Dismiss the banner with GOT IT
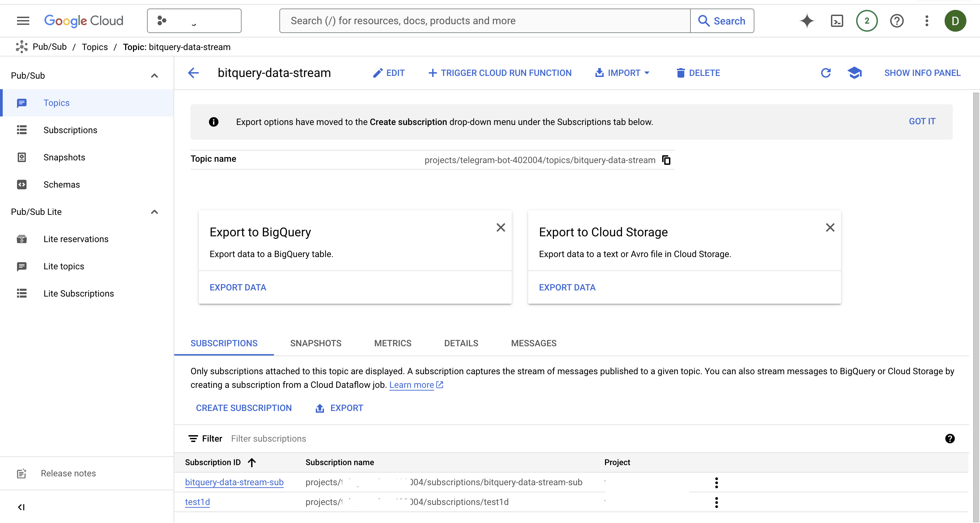 922,122
